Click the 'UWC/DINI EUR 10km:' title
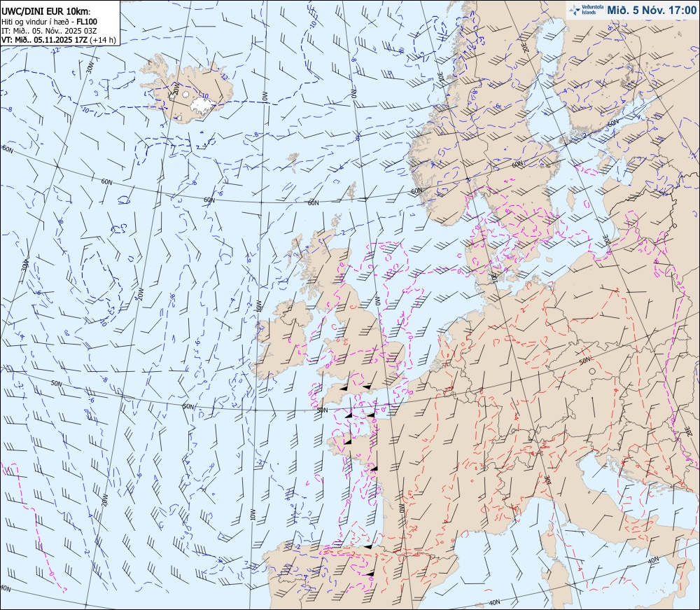Image resolution: width=700 pixels, height=610 pixels. click(46, 12)
